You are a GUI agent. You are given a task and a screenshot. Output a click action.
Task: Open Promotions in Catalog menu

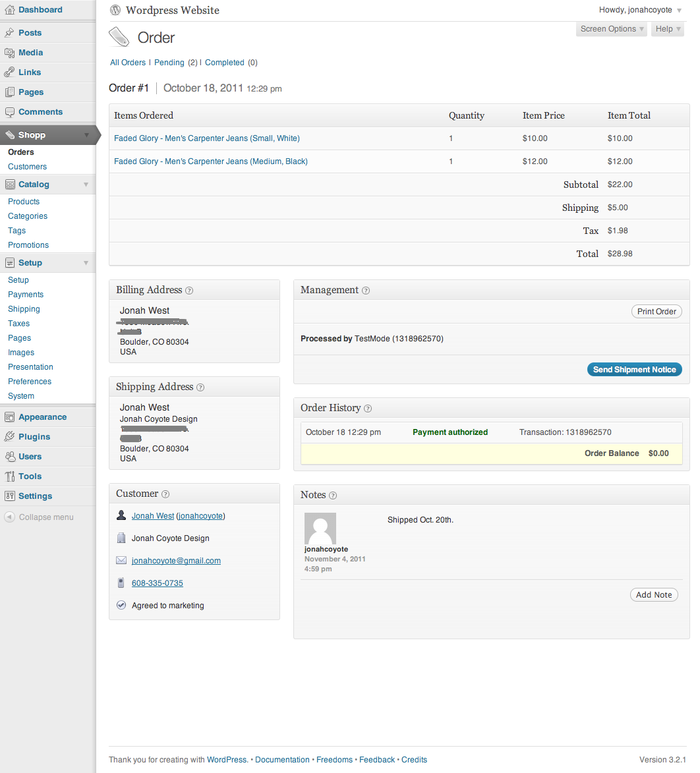[x=28, y=245]
